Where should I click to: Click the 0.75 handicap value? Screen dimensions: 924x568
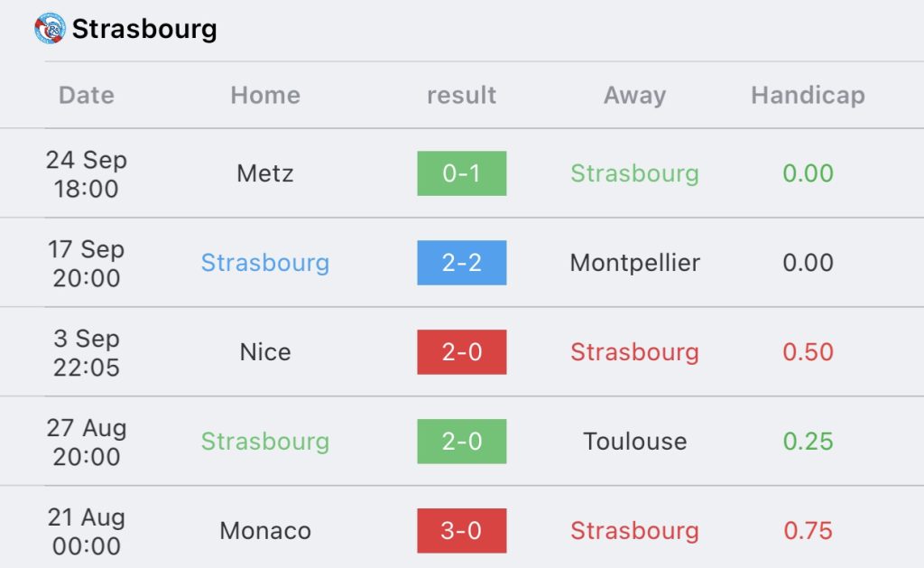point(808,531)
